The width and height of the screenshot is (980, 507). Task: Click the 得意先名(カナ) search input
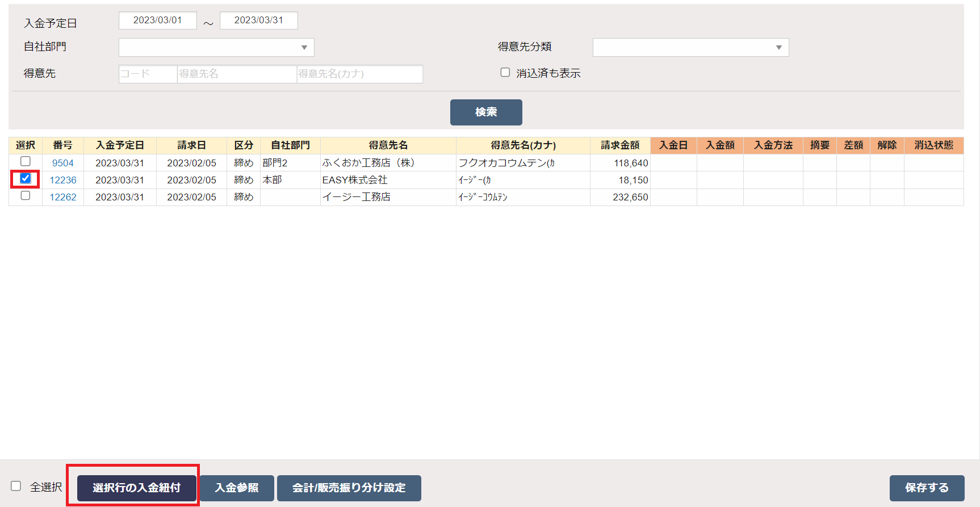(359, 74)
